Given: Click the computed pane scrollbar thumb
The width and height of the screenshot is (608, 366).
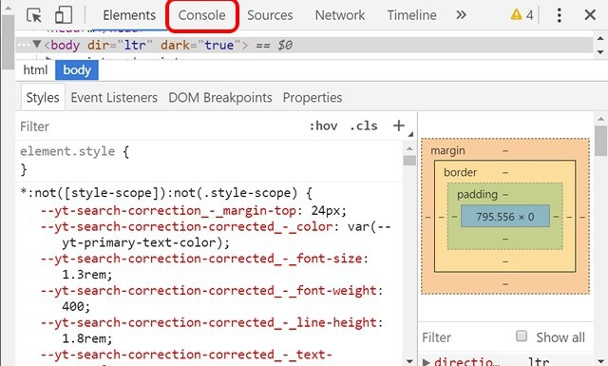Looking at the screenshot, I should tap(601, 141).
